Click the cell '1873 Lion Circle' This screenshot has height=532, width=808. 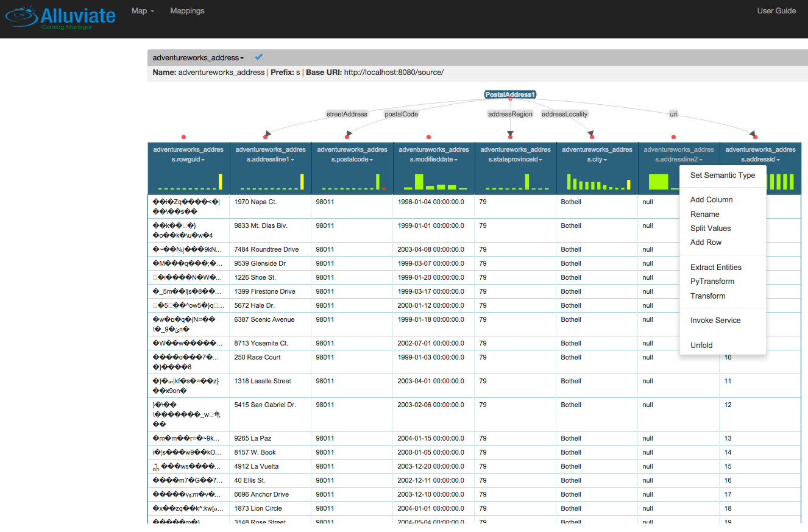[271, 508]
